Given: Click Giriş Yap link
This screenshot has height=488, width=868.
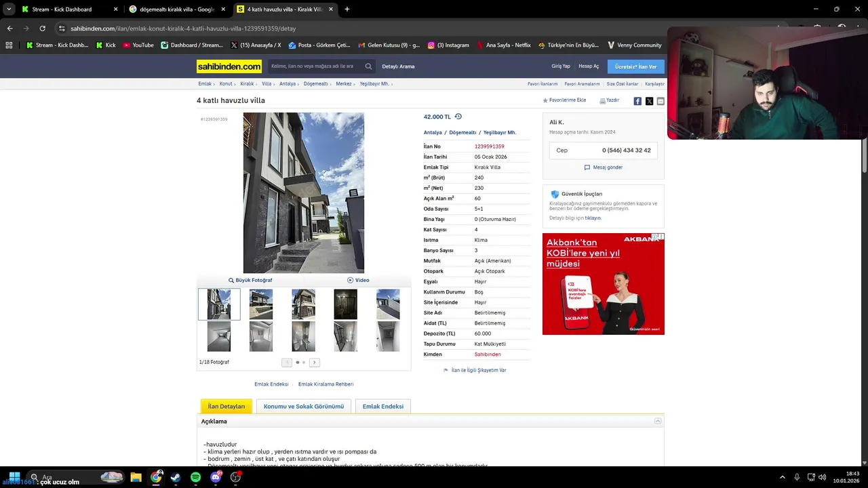Looking at the screenshot, I should tap(561, 66).
